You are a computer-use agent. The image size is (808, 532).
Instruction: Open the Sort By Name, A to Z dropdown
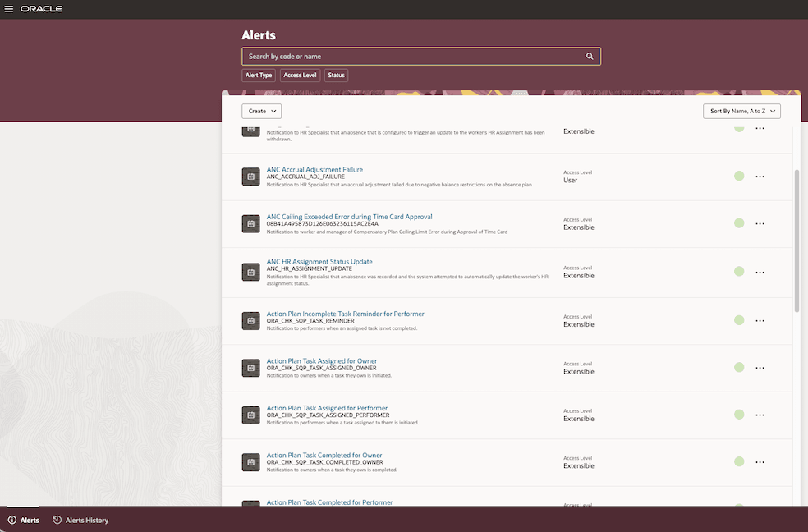[741, 111]
